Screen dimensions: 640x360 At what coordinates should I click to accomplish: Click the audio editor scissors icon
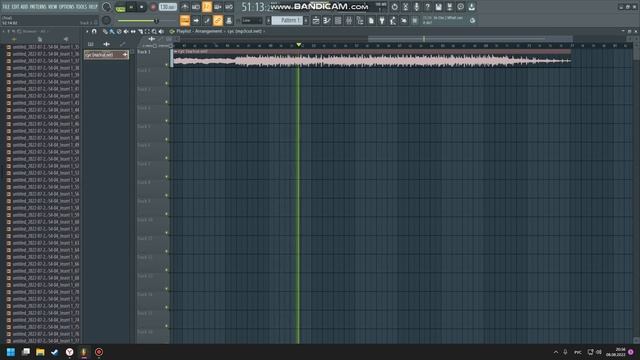tap(405, 7)
